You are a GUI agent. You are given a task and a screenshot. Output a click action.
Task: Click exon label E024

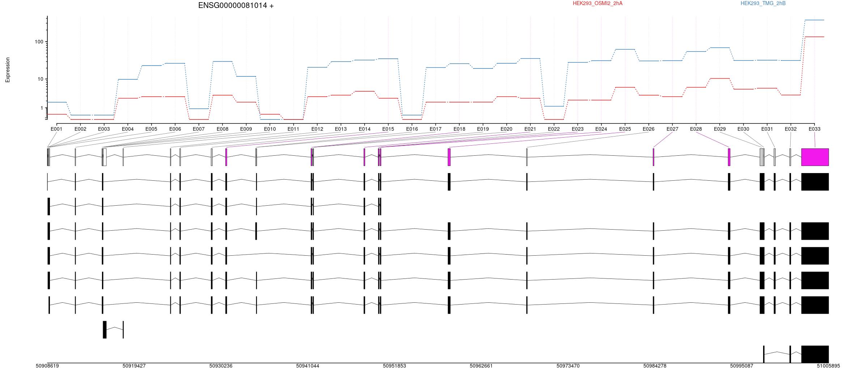point(601,129)
